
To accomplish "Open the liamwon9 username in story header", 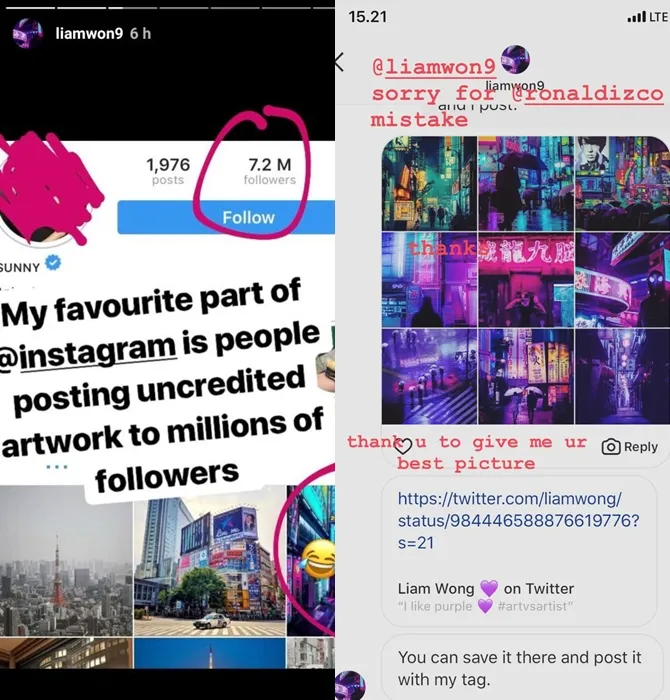I will 89,33.
